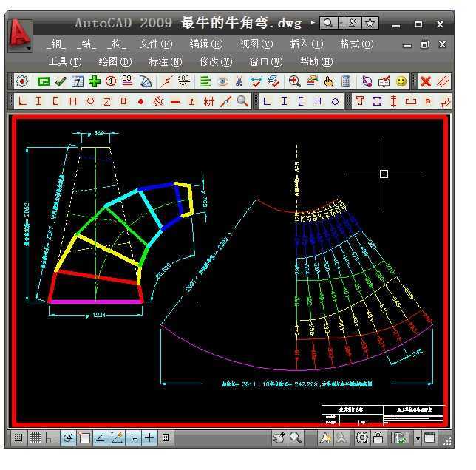
Task: Open the 文件(F) menu
Action: click(156, 44)
